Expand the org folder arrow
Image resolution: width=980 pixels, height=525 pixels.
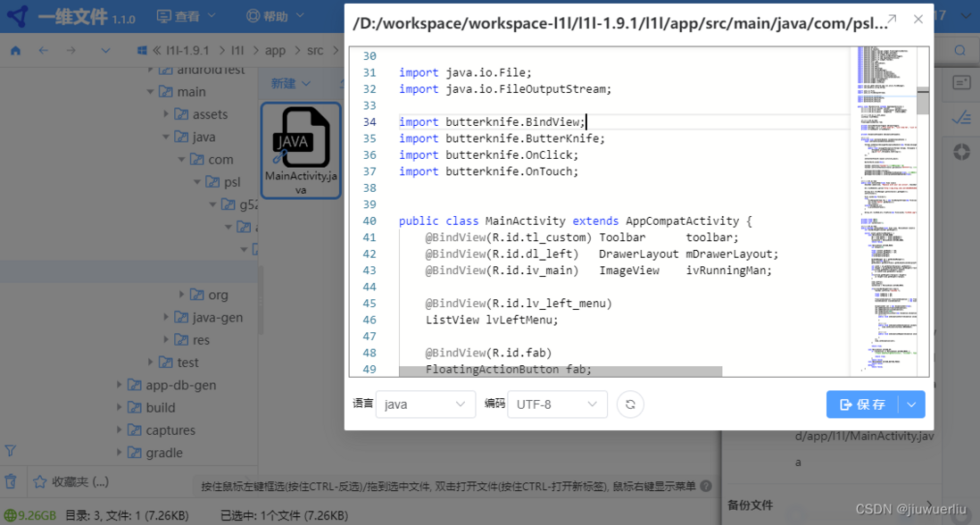[181, 295]
